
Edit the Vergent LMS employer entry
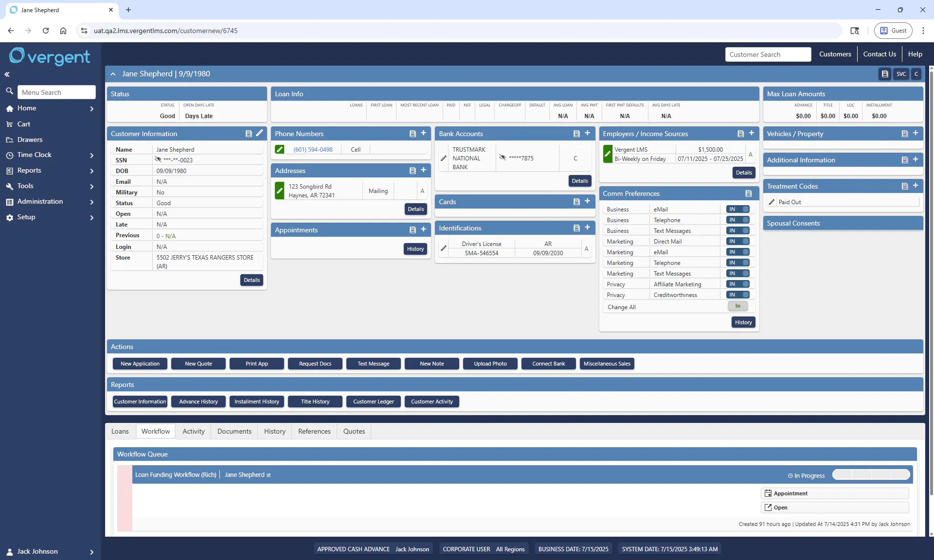(x=608, y=154)
